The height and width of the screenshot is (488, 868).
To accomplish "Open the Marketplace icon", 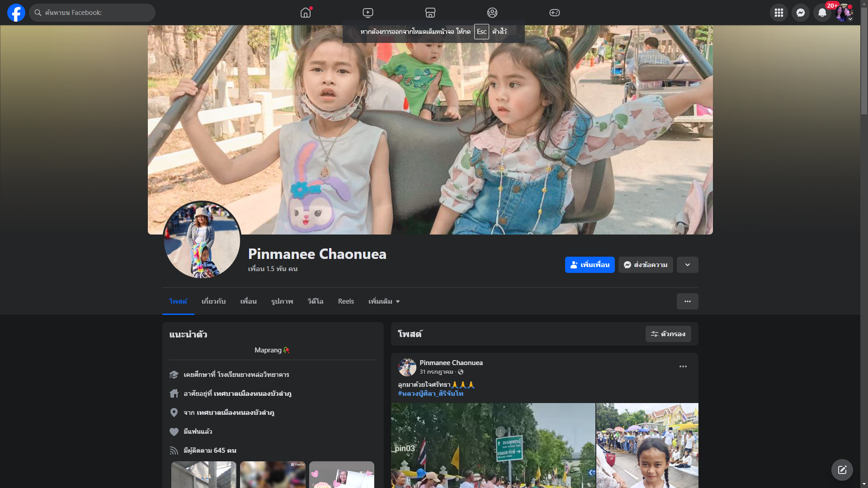I will tap(430, 13).
